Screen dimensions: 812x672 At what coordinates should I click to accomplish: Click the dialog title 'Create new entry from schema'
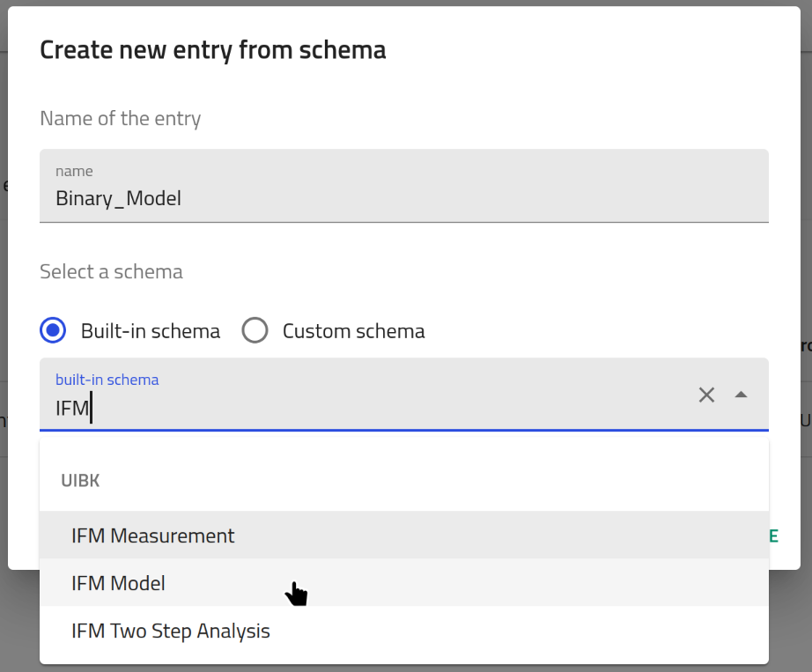(213, 50)
